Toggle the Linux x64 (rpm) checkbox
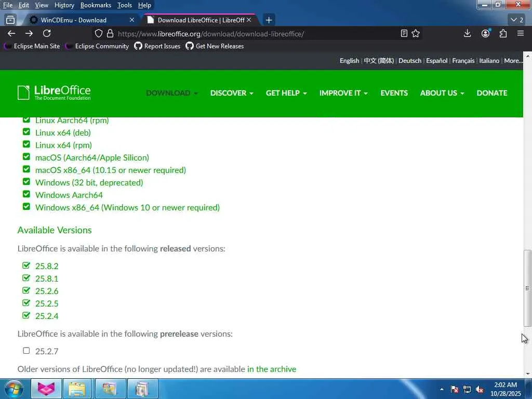Image resolution: width=532 pixels, height=399 pixels. coord(26,144)
